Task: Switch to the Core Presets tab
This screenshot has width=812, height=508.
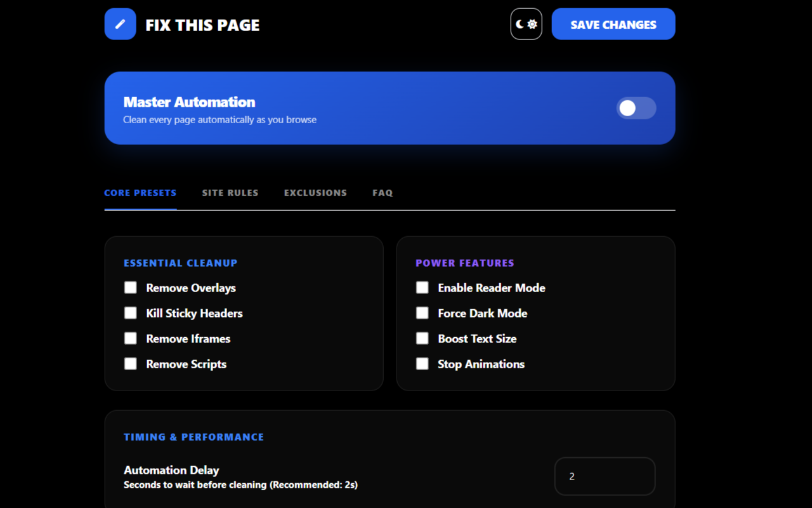Action: [x=140, y=193]
